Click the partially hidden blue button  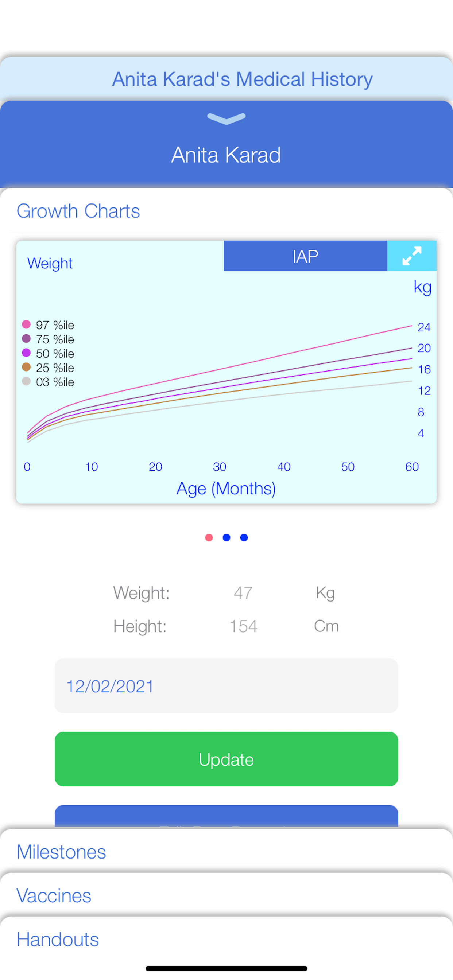226,816
